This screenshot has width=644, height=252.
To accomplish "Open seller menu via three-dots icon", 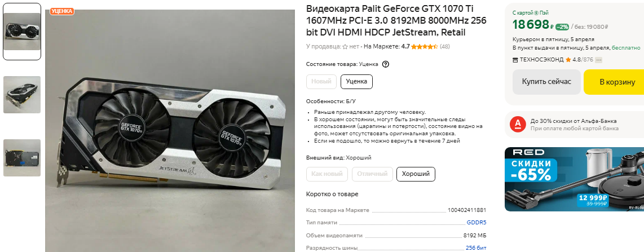I will point(598,60).
